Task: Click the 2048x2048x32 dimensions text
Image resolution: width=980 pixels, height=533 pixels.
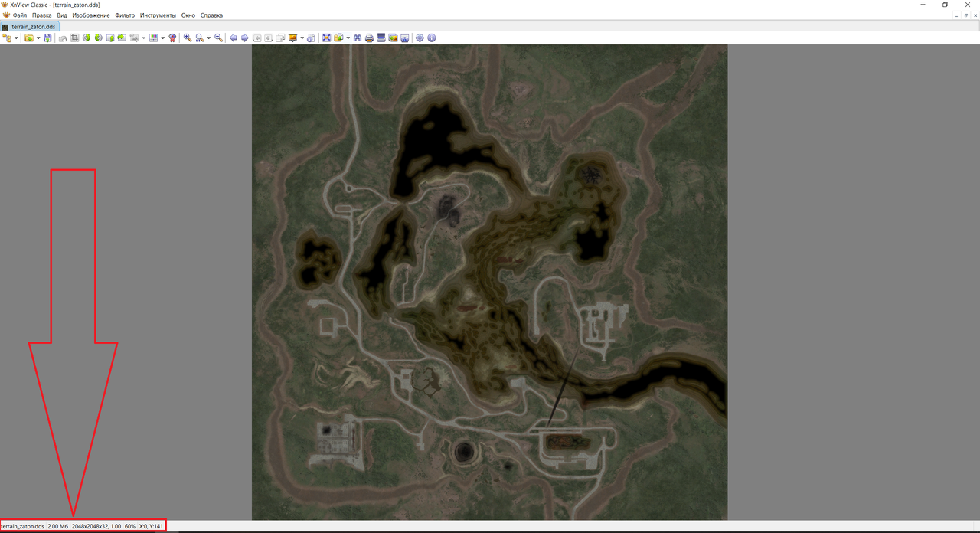Action: point(90,527)
